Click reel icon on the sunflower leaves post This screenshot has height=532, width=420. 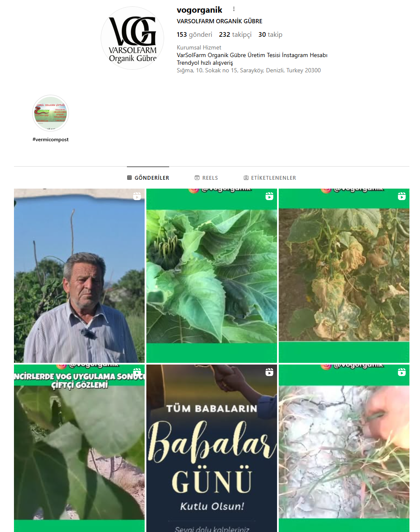point(269,196)
